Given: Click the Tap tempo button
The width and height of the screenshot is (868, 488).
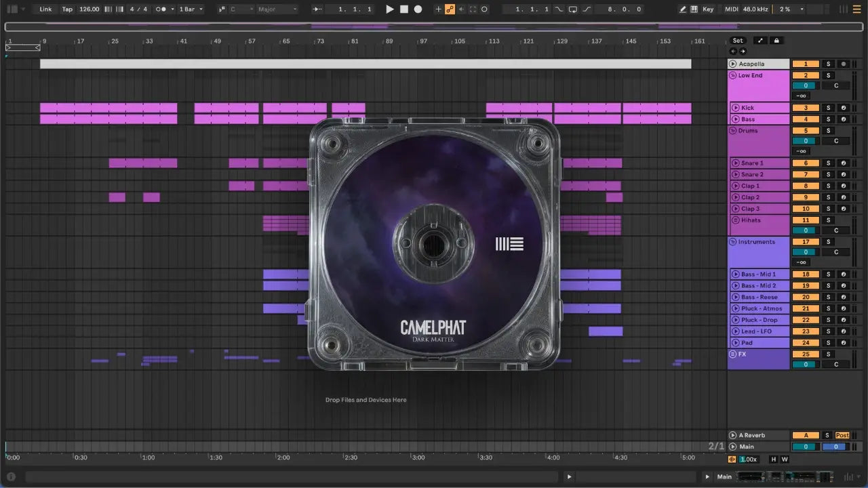Looking at the screenshot, I should coord(67,9).
